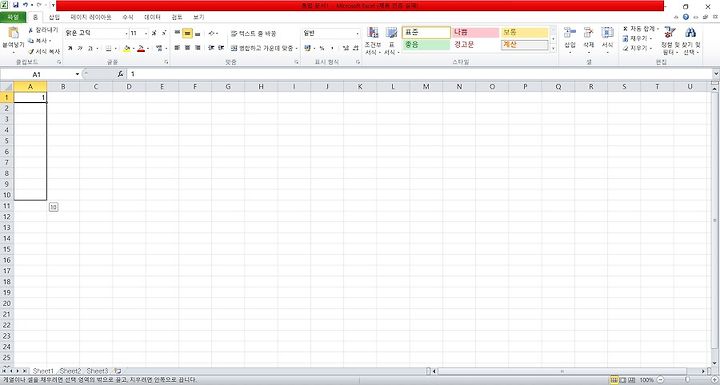This screenshot has width=720, height=385.
Task: Expand the font color dropdown arrow
Action: click(148, 48)
